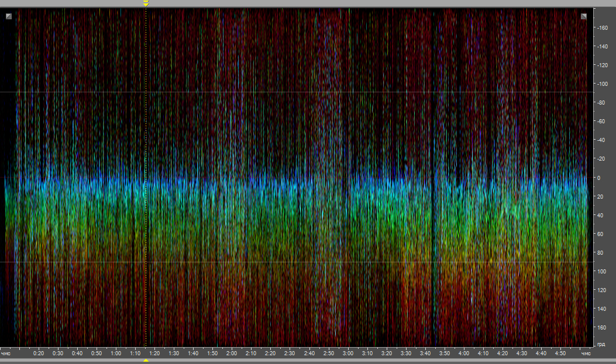Viewport: 616px width, 364px height.
Task: Click the грд units label under the phase scale
Action: tap(601, 345)
